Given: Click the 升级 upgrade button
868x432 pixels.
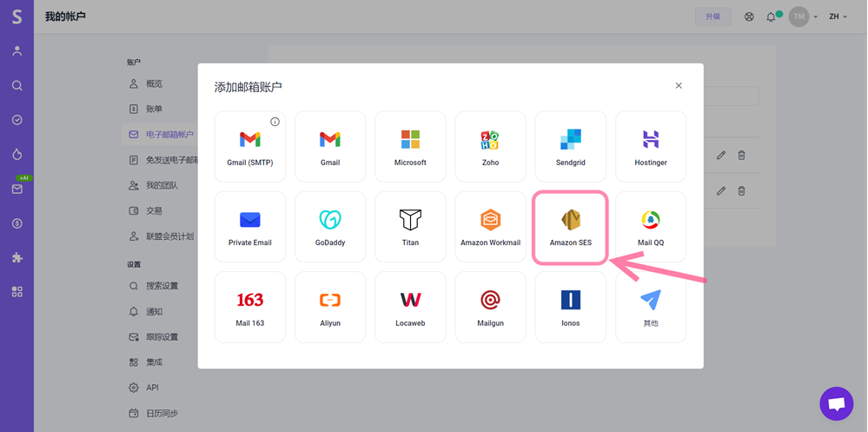Looking at the screenshot, I should (713, 17).
